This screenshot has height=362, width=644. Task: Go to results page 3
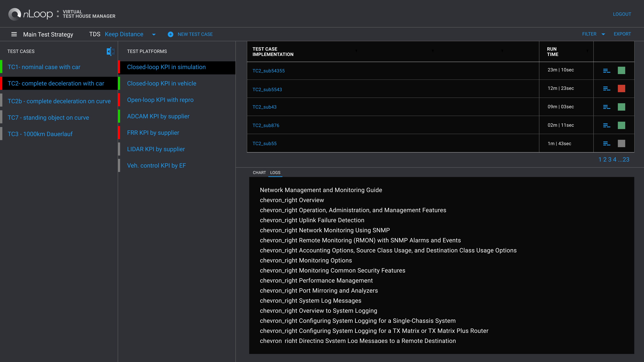[610, 160]
